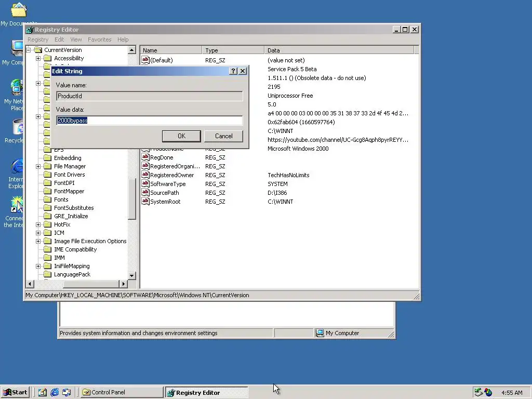This screenshot has width=532, height=399.
Task: Click the tree pane scroll left arrow
Action: click(30, 284)
